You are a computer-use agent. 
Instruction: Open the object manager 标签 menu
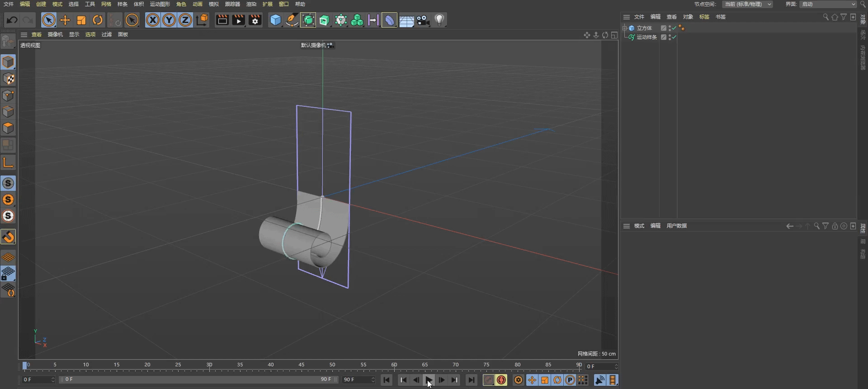[704, 17]
